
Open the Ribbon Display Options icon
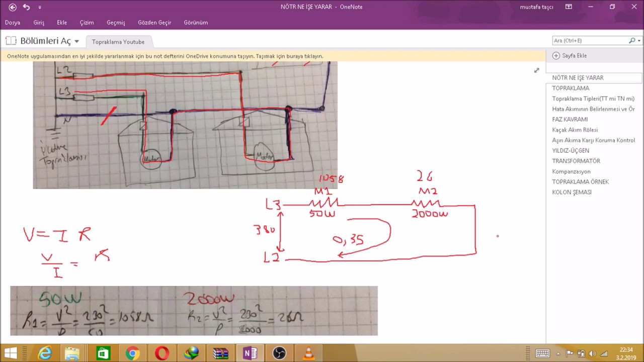[x=569, y=7]
